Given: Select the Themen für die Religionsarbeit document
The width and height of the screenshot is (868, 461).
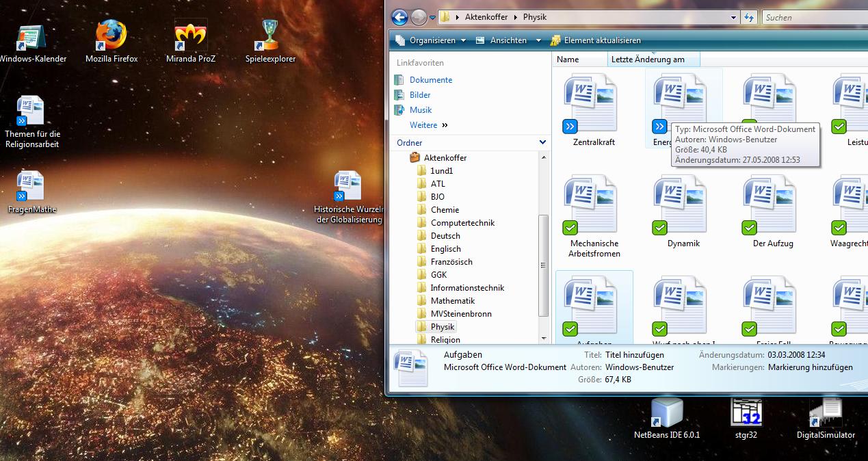Looking at the screenshot, I should tap(31, 122).
